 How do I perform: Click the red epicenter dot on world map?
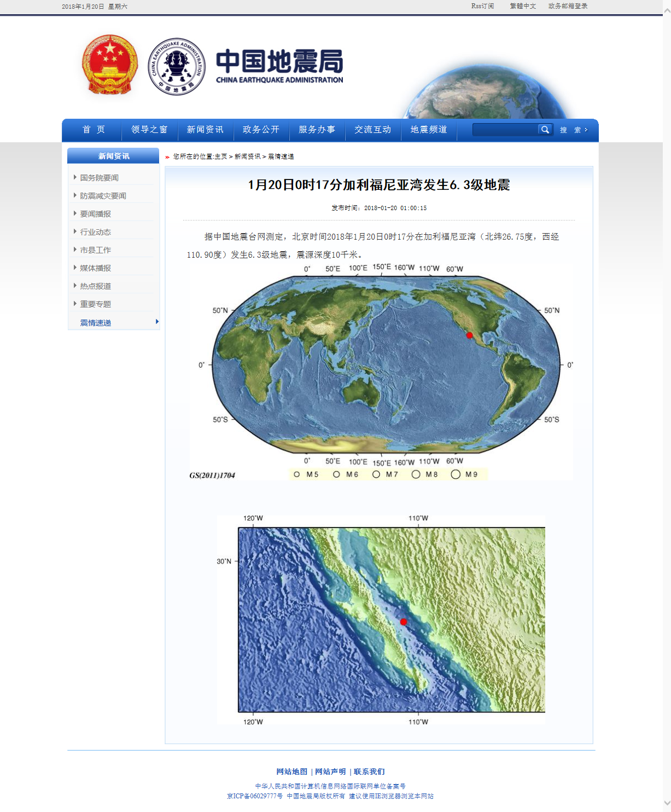469,335
